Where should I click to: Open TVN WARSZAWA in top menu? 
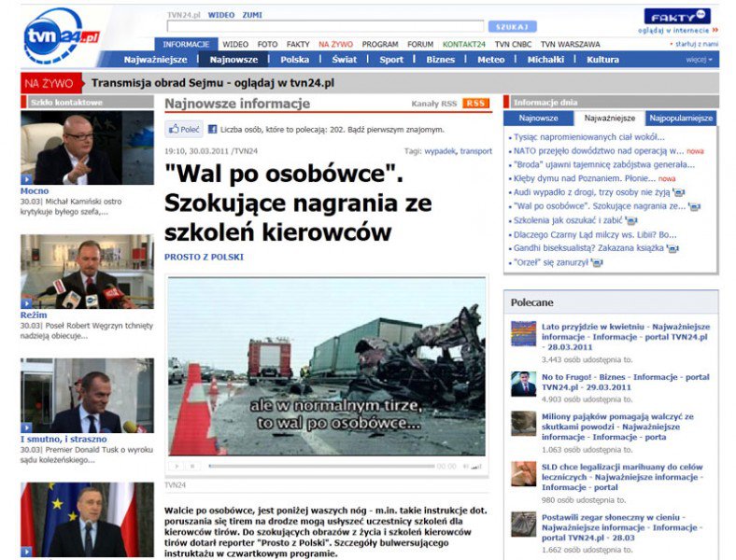click(x=571, y=44)
